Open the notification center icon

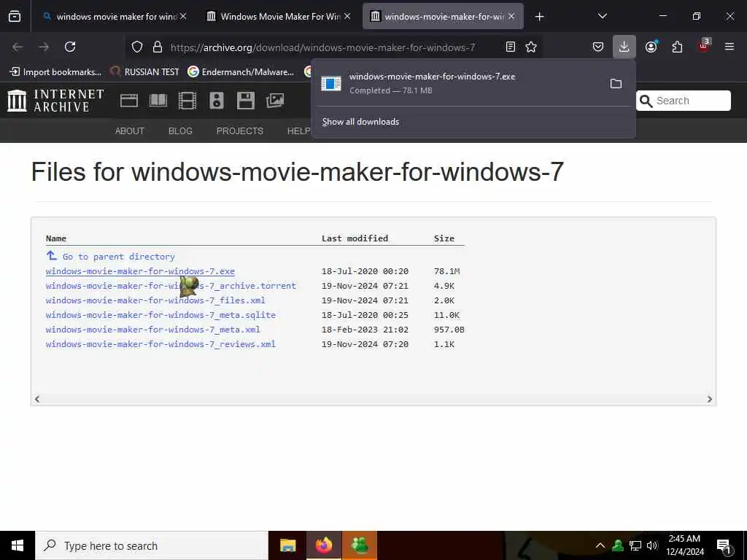724,546
